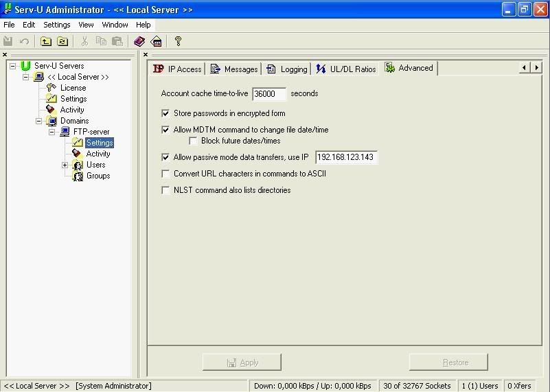Click the green Serv-U Servers icon
This screenshot has height=392, width=550.
coord(25,66)
